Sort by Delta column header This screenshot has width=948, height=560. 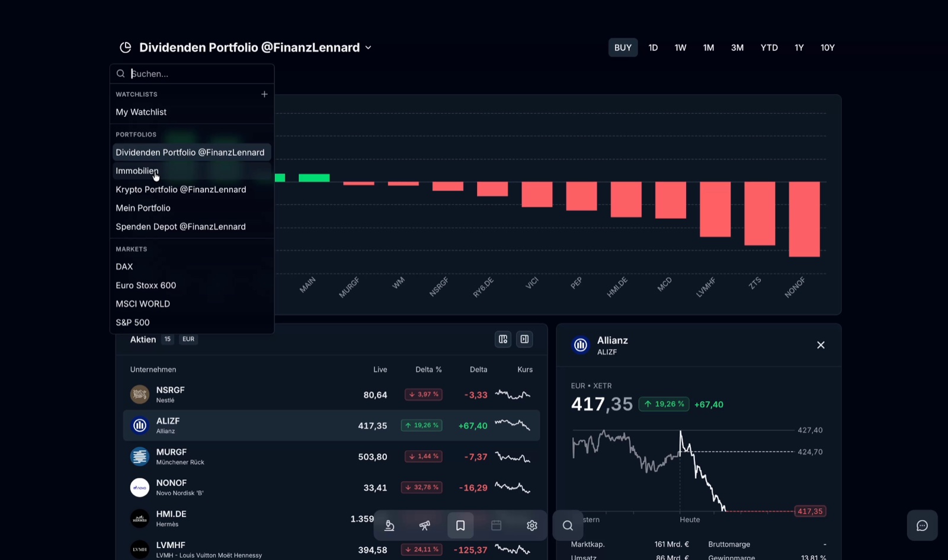pos(479,369)
